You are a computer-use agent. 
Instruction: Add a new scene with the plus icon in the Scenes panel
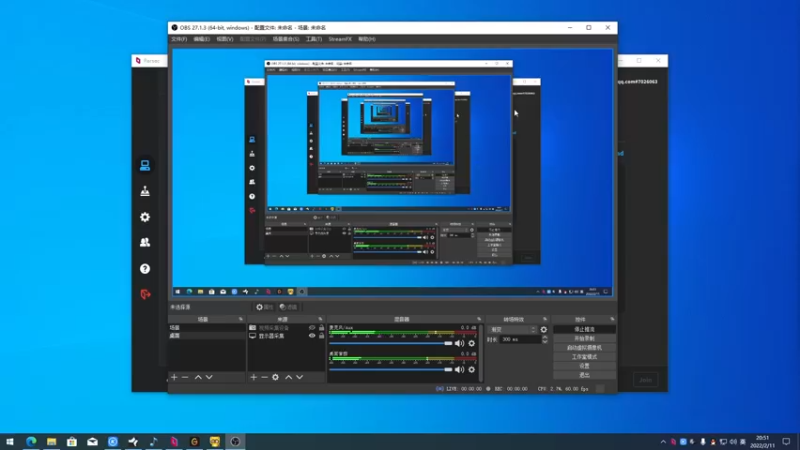coord(174,377)
